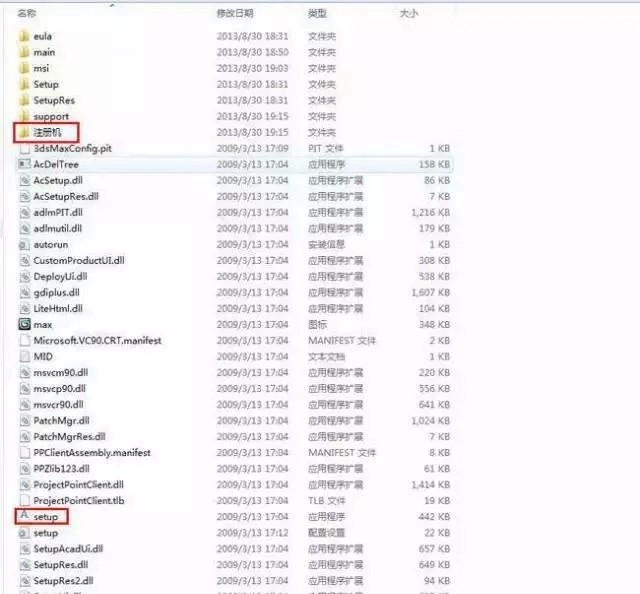640x594 pixels.
Task: Click the ProjectPointClient.dll file name
Action: pos(78,485)
